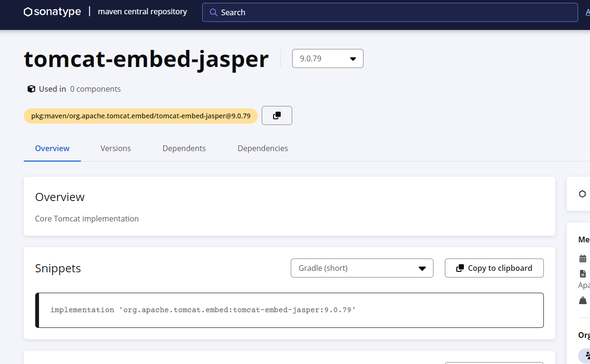Focus the Search input field
The height and width of the screenshot is (364, 590).
coord(390,12)
